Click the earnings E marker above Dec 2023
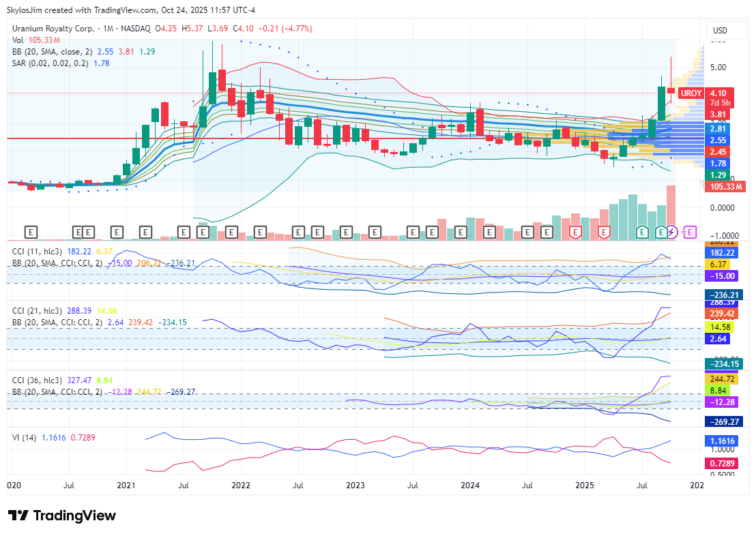Image resolution: width=756 pixels, height=536 pixels. click(461, 233)
